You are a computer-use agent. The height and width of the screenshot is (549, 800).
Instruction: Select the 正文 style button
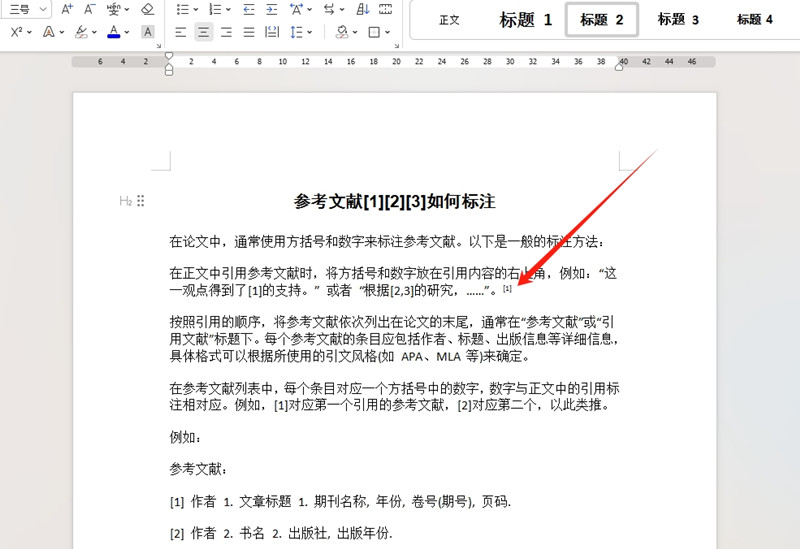pos(449,20)
